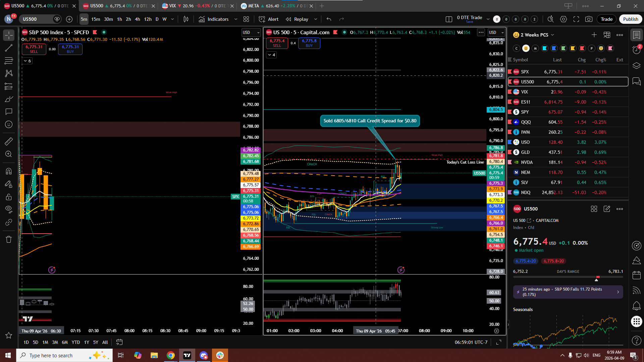The image size is (644, 362).
Task: Open the ruler measure tool
Action: [9, 141]
